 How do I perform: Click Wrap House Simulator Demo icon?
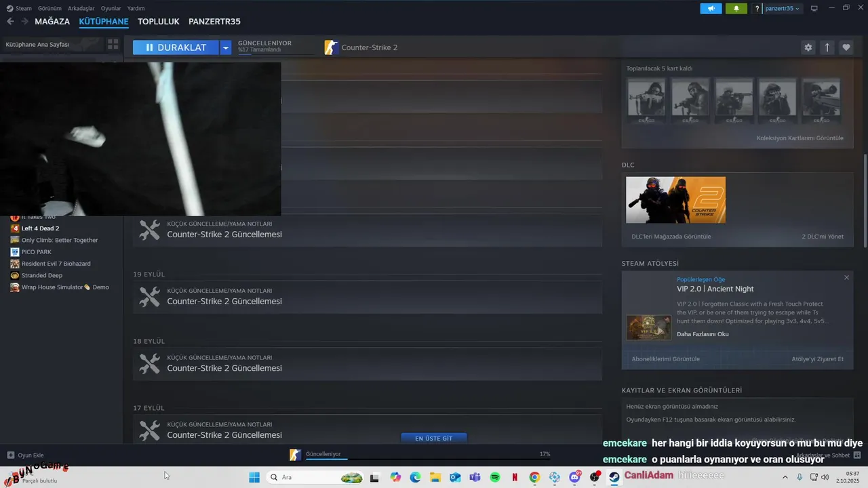pyautogui.click(x=15, y=287)
